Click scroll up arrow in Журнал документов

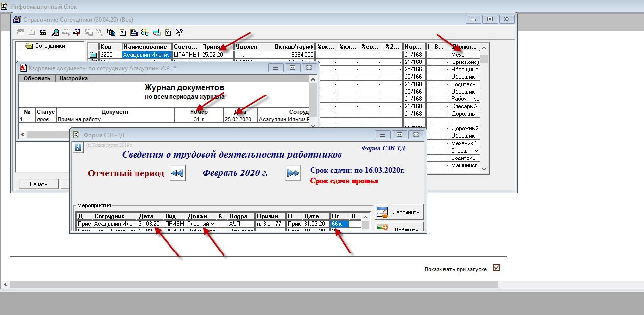[313, 78]
